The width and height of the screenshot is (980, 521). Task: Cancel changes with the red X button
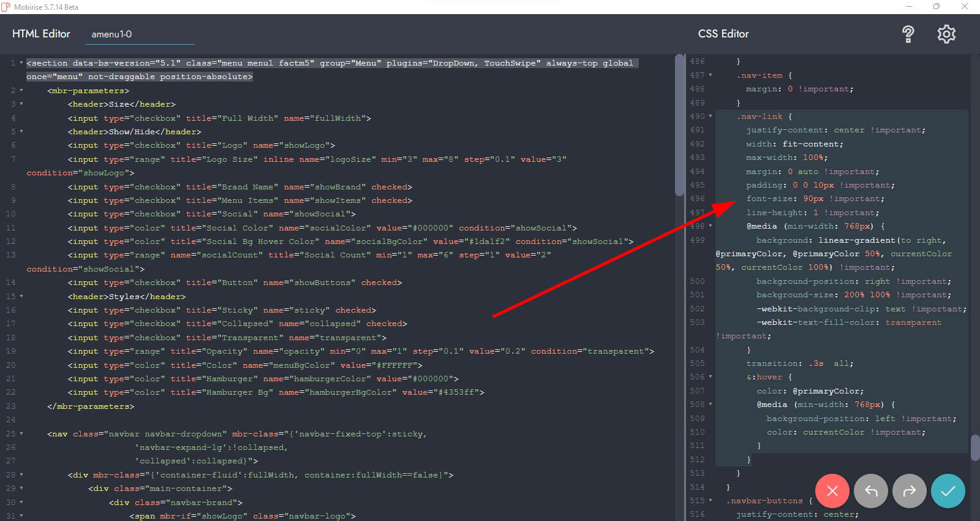(x=832, y=491)
